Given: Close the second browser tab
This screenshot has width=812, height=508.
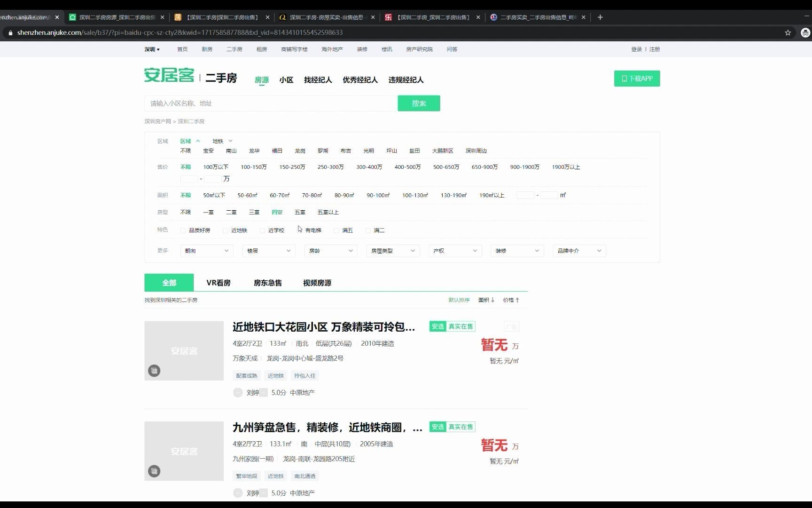Looking at the screenshot, I should pyautogui.click(x=163, y=17).
